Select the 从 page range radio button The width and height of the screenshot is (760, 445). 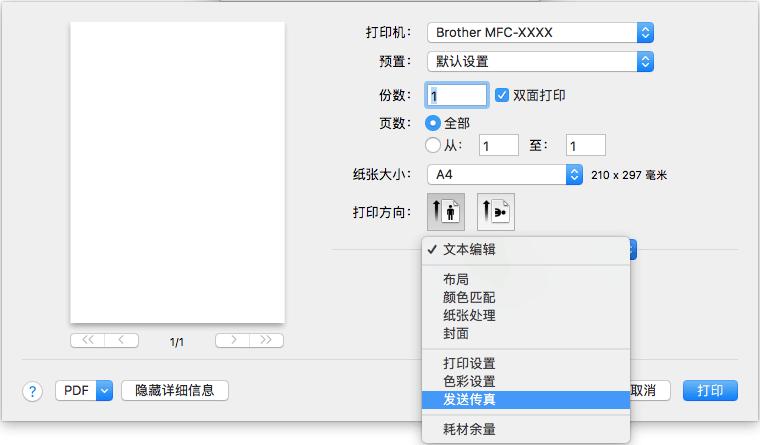point(433,145)
